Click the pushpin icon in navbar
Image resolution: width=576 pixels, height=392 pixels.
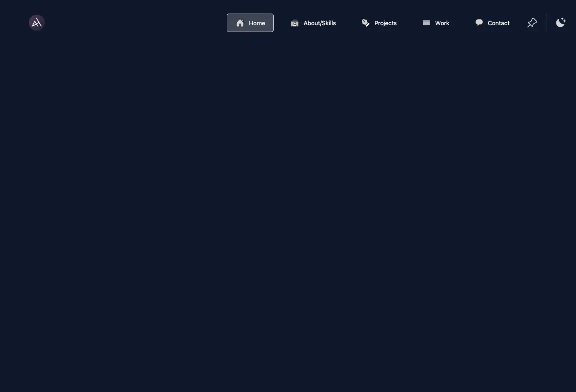coord(532,23)
